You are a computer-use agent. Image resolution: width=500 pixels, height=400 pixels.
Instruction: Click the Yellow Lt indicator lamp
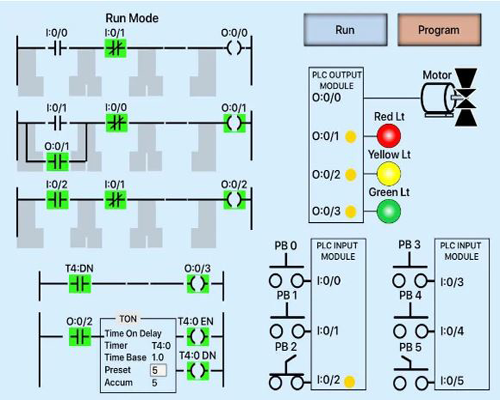[389, 174]
